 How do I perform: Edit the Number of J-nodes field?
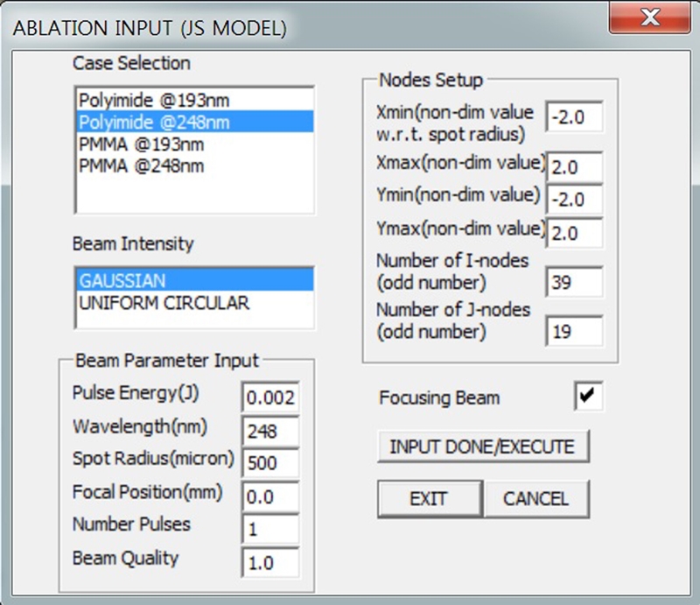(575, 330)
